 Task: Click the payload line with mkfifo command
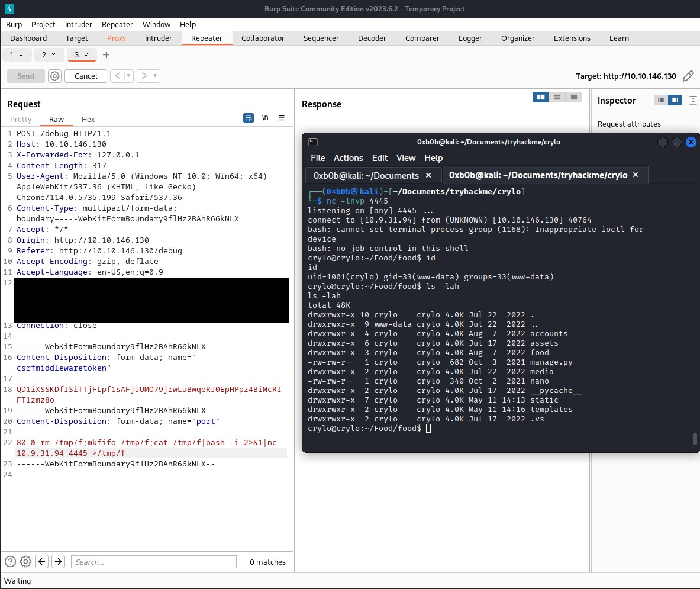coord(146,443)
